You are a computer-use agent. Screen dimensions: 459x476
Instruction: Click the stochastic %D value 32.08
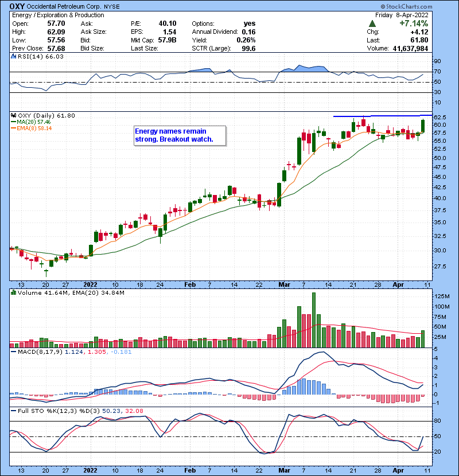(134, 411)
